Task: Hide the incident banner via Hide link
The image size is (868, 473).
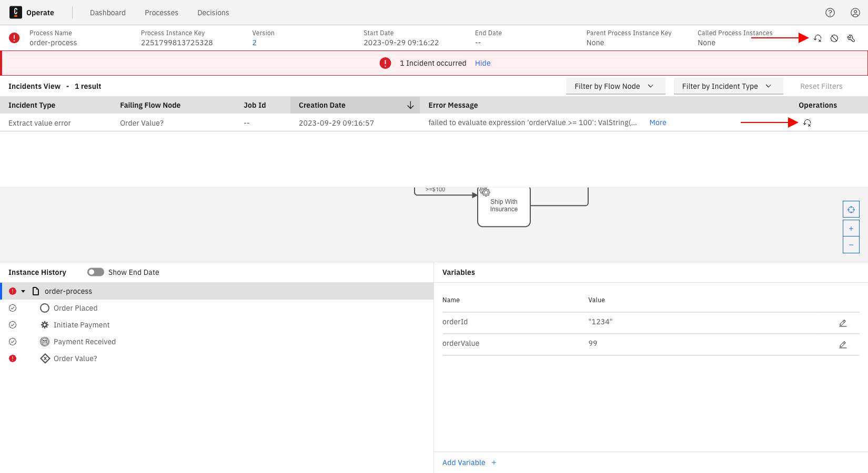Action: pyautogui.click(x=482, y=63)
